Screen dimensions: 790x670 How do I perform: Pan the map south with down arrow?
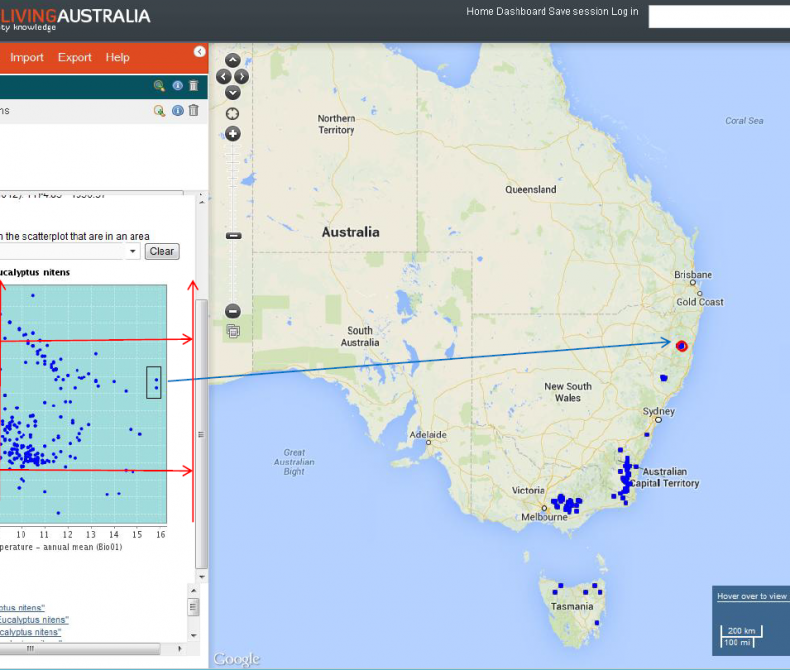click(x=233, y=92)
